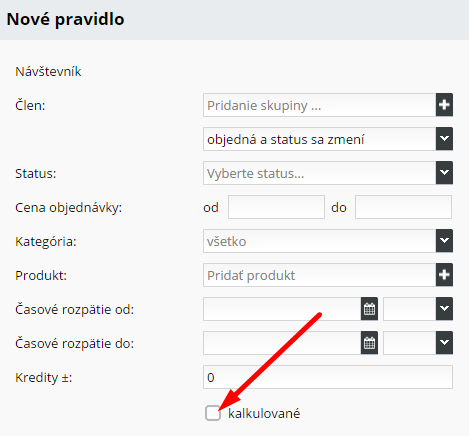Open the Vyberte status dropdown arrow

(x=444, y=173)
